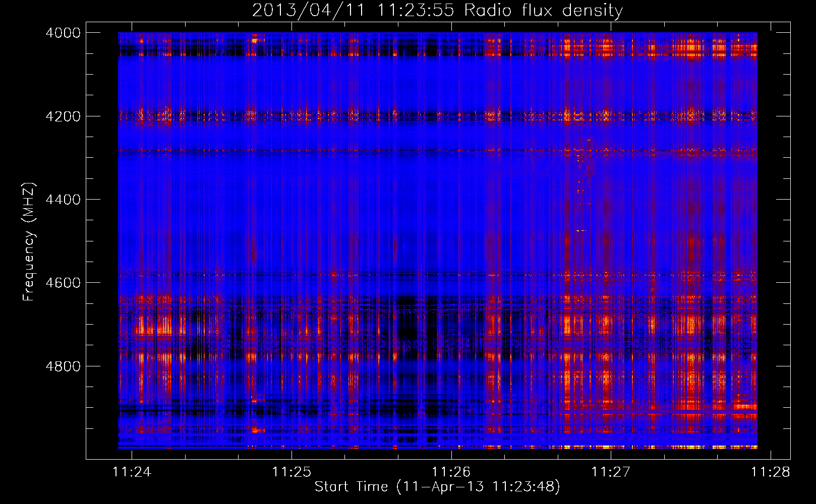Click the 11:27 time tick label
Image resolution: width=816 pixels, height=504 pixels.
tap(611, 472)
